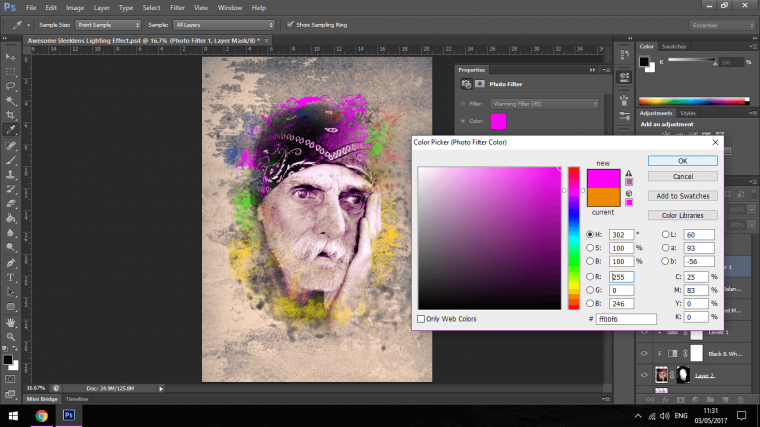Hide the Black & White layer
The width and height of the screenshot is (760, 427).
[x=644, y=353]
